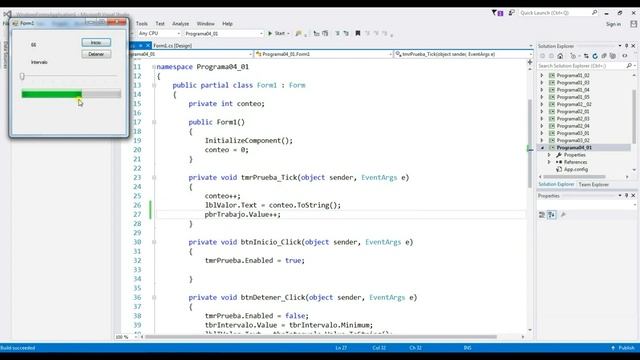
Task: Click the Sign in link
Action: tap(613, 24)
